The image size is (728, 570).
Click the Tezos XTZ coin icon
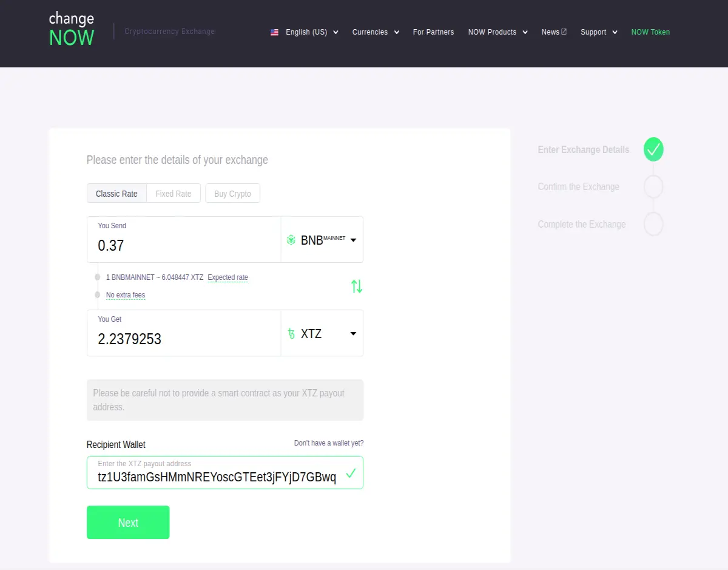291,333
